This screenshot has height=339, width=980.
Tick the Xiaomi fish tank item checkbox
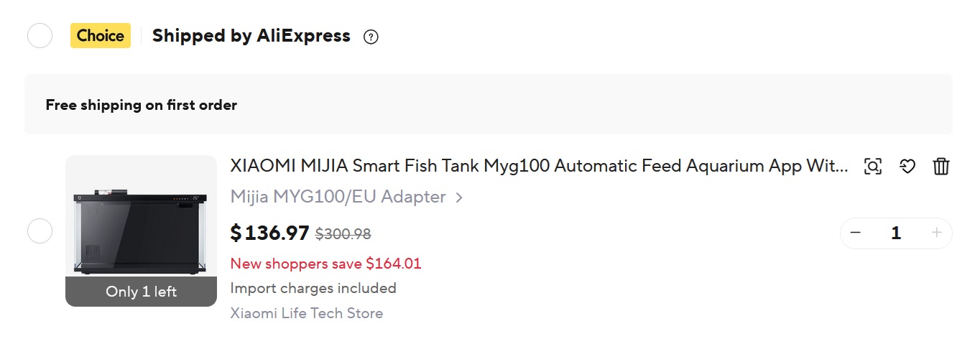tap(40, 232)
